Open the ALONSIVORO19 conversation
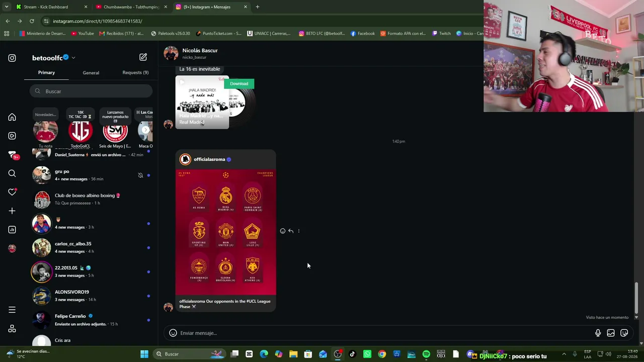Image resolution: width=644 pixels, height=362 pixels. [91, 296]
